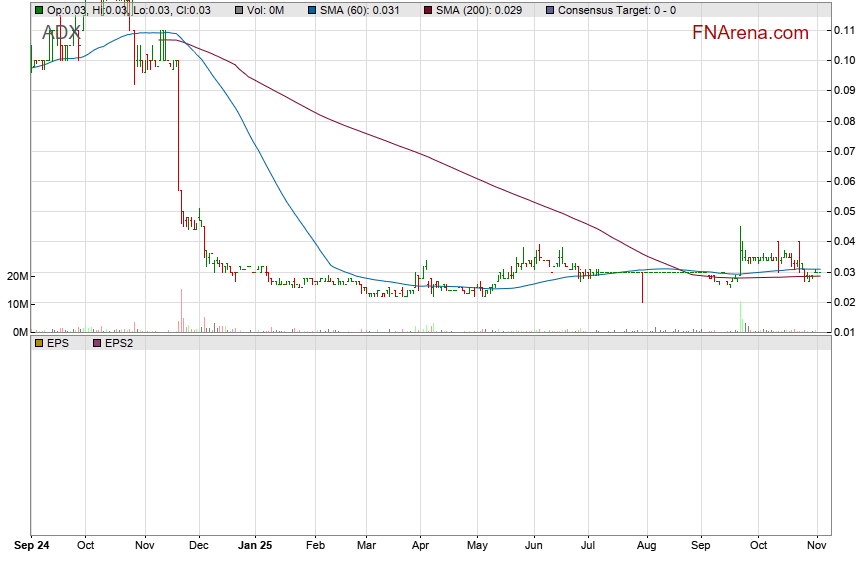Click the green OHLC price legend square
This screenshot has width=859, height=566.
point(39,10)
